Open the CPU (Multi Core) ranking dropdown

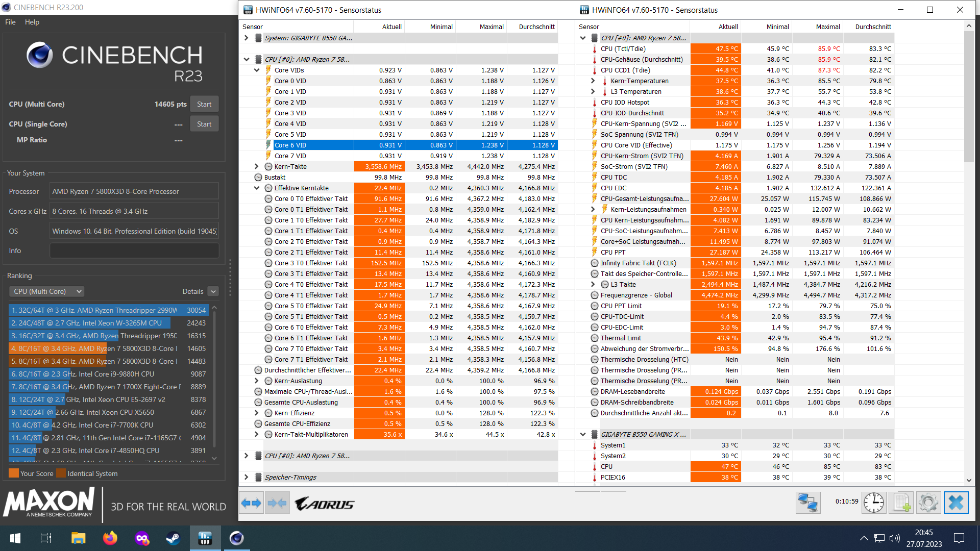(x=47, y=291)
